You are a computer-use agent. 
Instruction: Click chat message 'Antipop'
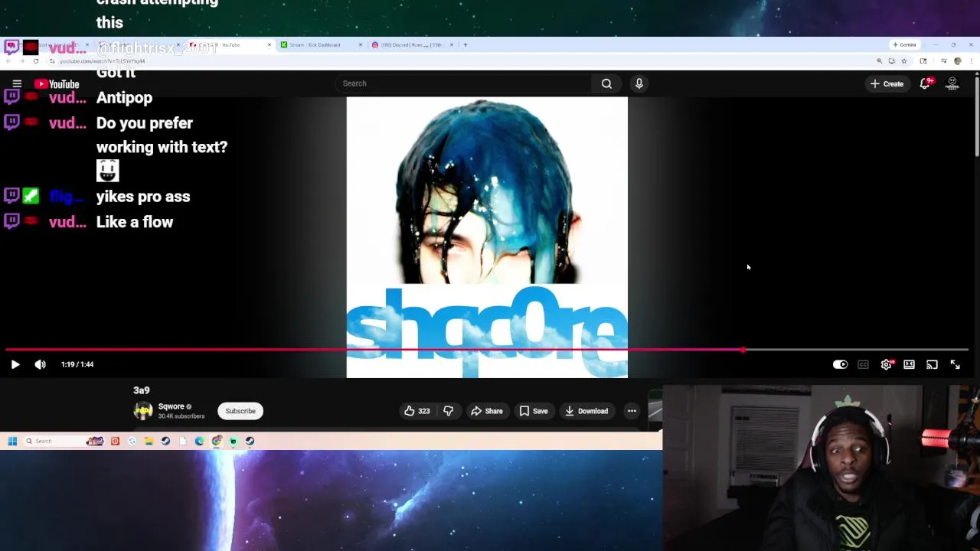click(124, 98)
